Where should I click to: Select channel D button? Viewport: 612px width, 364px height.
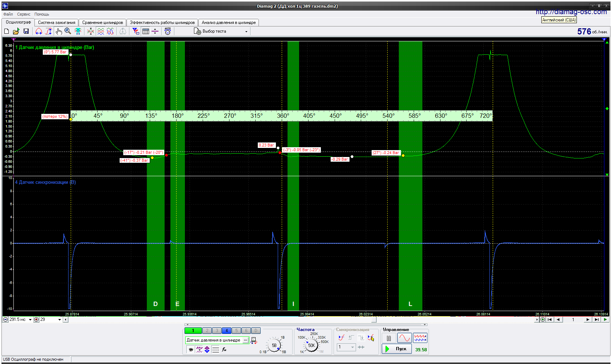pos(256,331)
